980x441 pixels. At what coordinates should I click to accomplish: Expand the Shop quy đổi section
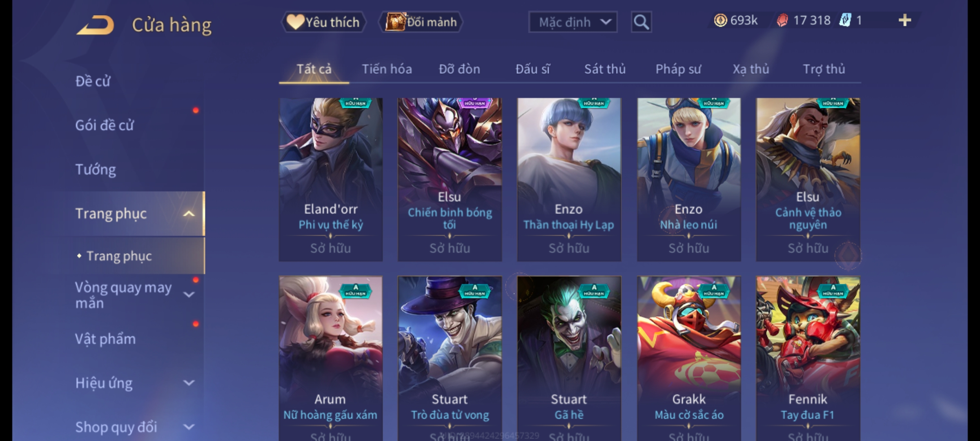coord(189,427)
